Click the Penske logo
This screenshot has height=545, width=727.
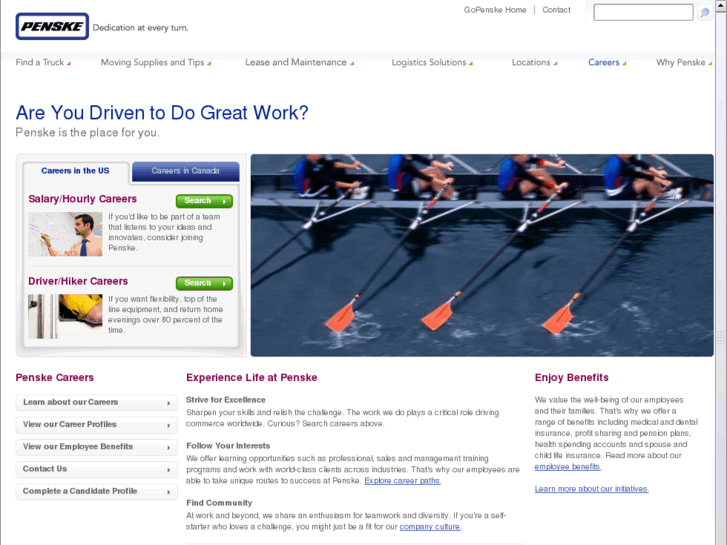tap(52, 26)
